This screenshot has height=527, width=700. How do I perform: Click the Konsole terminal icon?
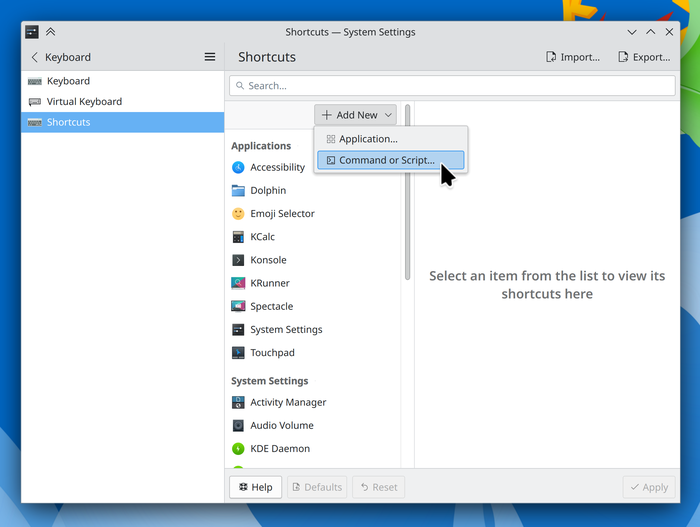point(238,260)
